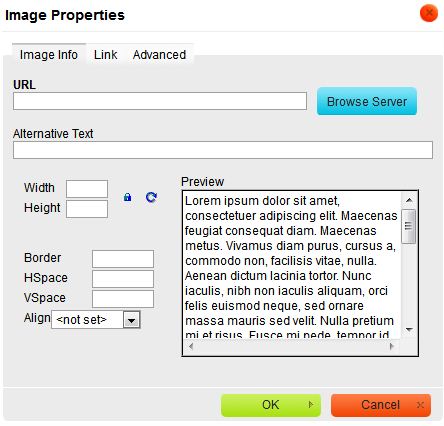Focus the URL input field
444x426 pixels.
pyautogui.click(x=160, y=101)
